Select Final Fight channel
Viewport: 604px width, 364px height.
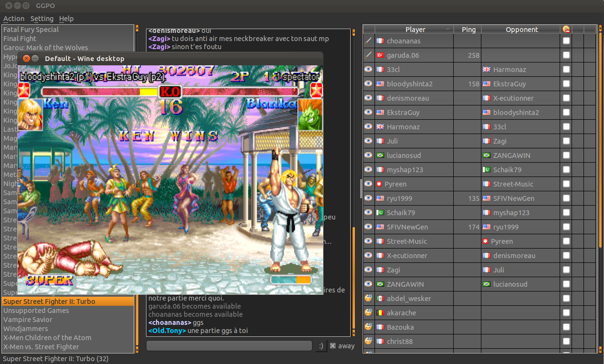pos(68,39)
